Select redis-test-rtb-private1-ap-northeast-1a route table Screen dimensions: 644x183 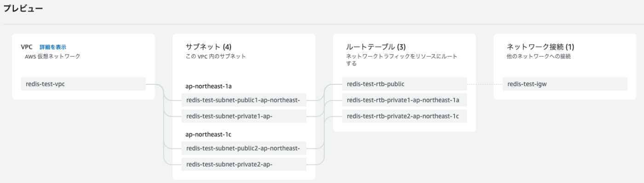coord(404,100)
